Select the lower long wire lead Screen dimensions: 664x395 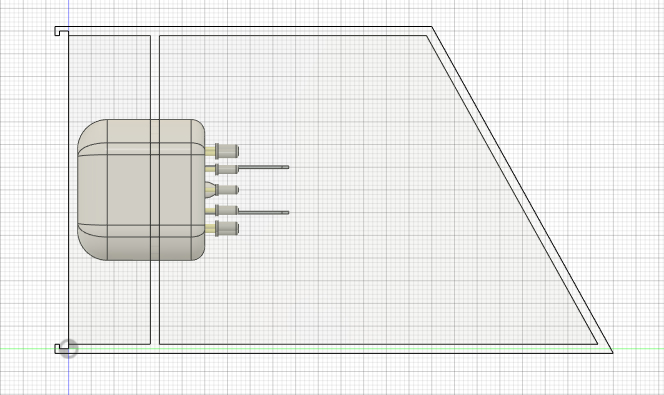(263, 213)
